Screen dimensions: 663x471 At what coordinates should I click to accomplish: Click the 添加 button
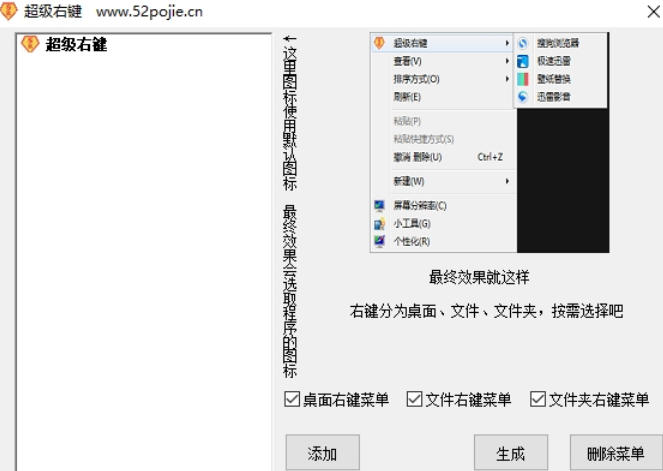[323, 452]
